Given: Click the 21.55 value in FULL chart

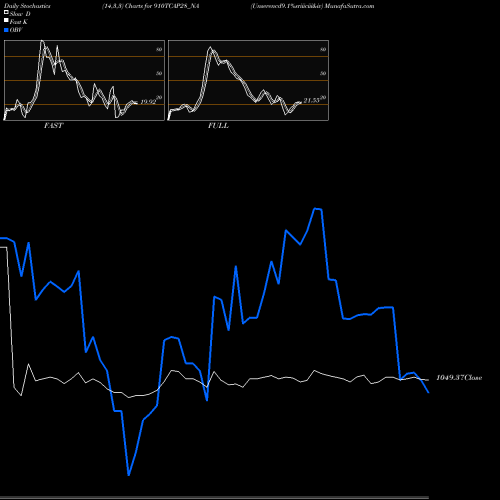Looking at the screenshot, I should pos(312,100).
